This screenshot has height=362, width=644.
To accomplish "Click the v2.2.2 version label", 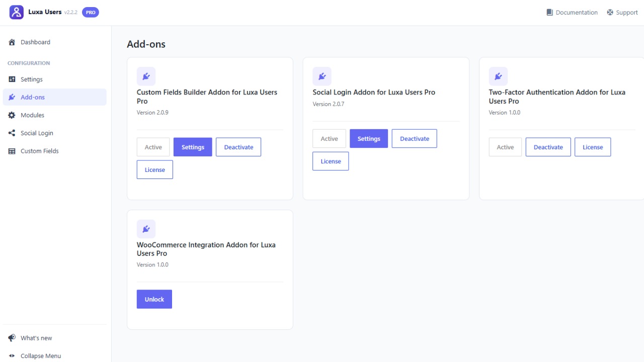I will click(71, 13).
